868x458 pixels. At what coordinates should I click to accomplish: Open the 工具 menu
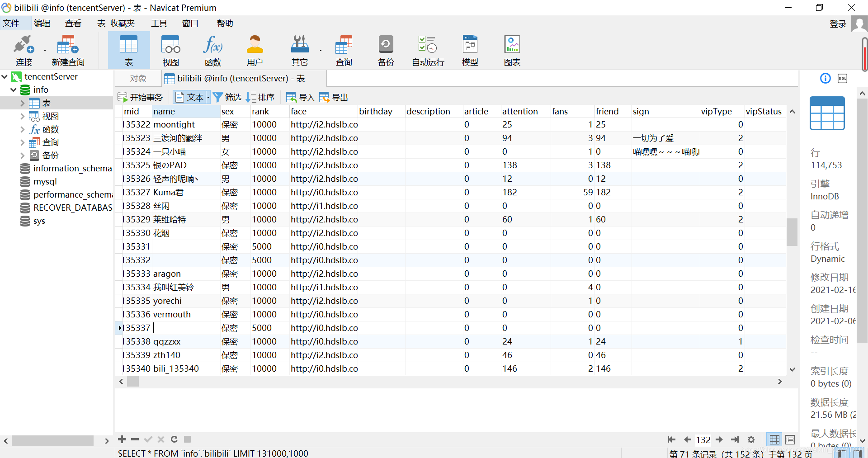click(x=159, y=23)
